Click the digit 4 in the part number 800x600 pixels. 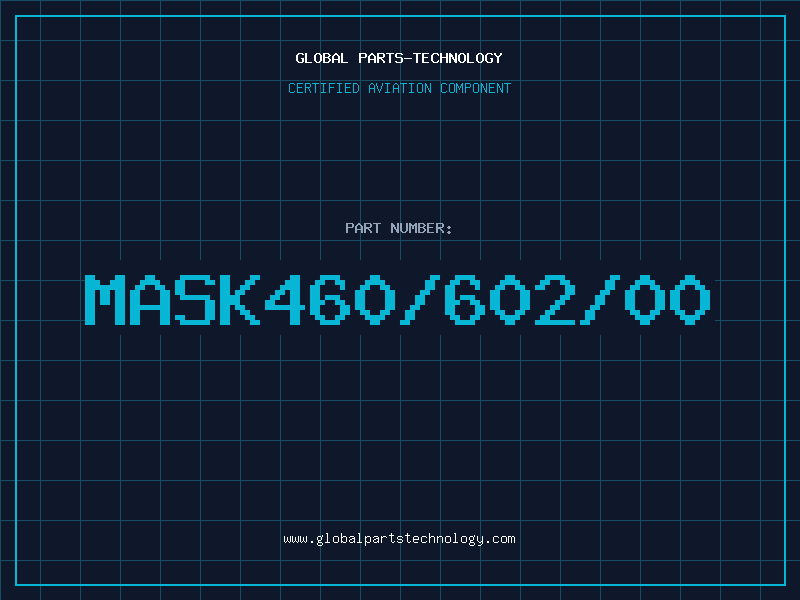(285, 300)
